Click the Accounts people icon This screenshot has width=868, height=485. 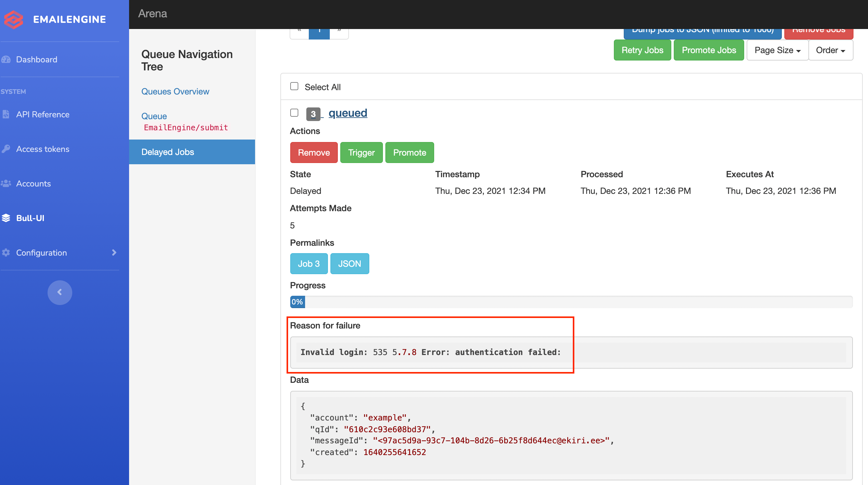click(6, 184)
